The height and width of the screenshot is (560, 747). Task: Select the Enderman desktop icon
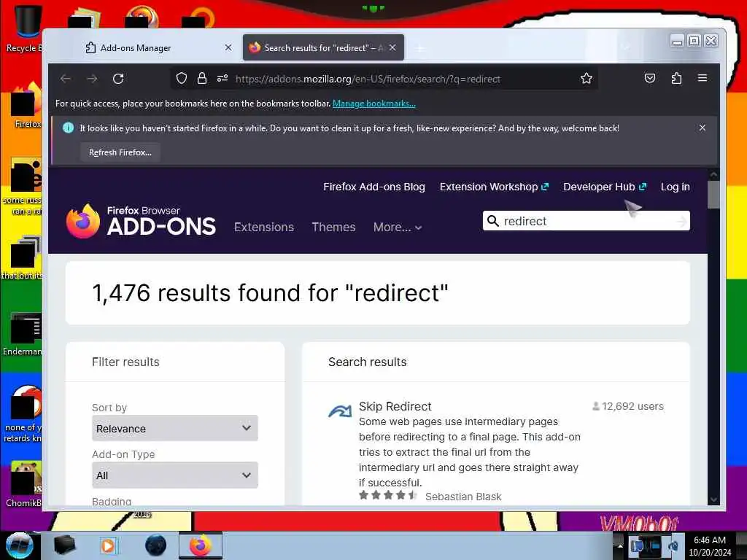[23, 334]
